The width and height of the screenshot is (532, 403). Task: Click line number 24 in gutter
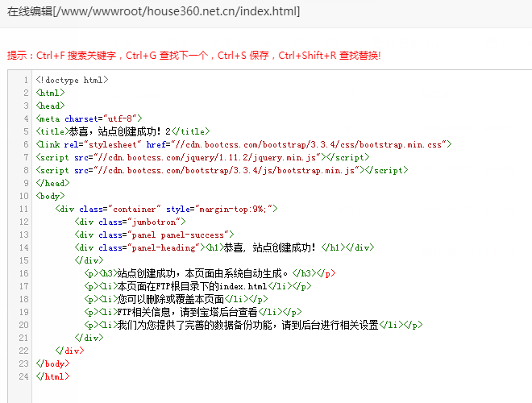23,376
